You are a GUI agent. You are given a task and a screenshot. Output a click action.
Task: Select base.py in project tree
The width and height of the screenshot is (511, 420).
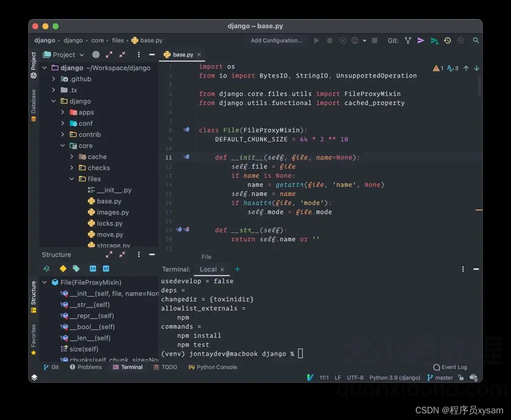105,201
